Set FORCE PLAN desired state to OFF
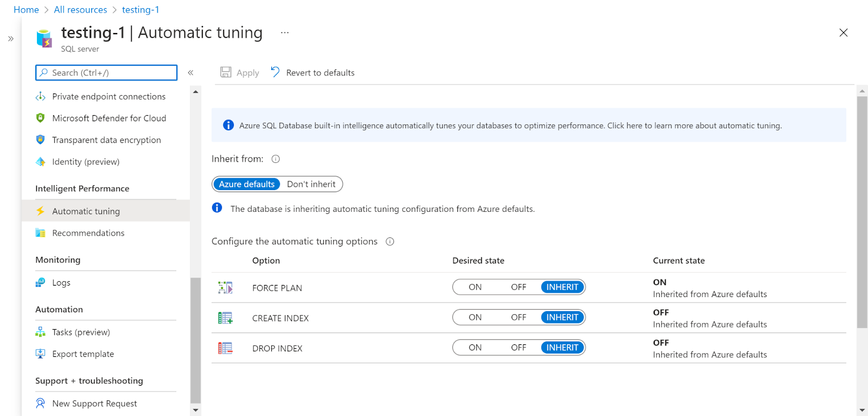Screen dimensions: 868x416 pyautogui.click(x=518, y=287)
